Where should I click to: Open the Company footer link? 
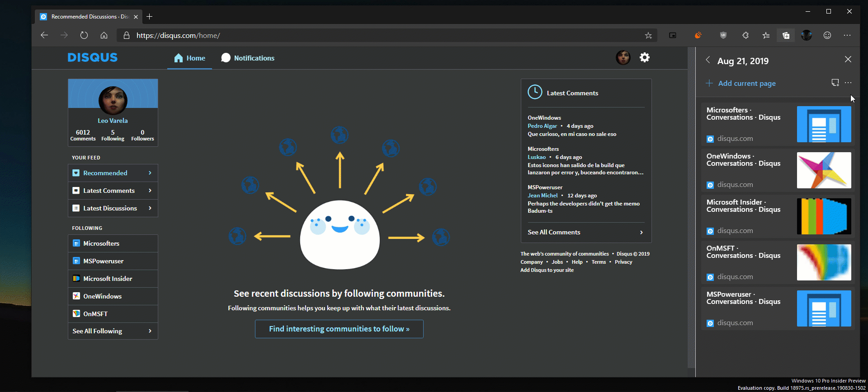532,262
